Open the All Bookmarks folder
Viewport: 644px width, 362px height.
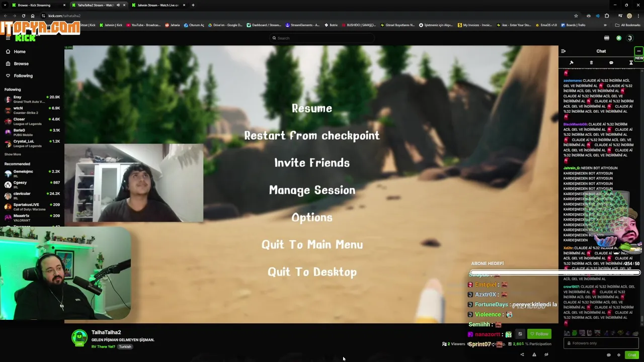click(x=628, y=25)
